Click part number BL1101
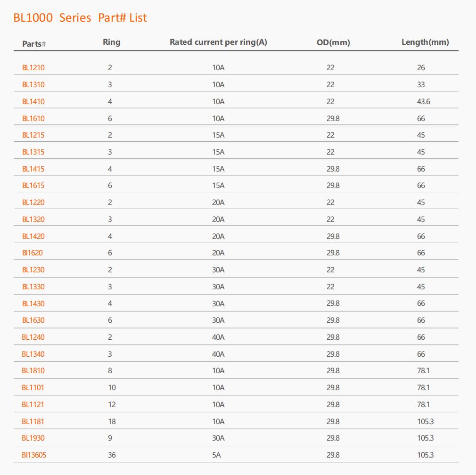Viewport: 476px width, 475px height. point(33,387)
